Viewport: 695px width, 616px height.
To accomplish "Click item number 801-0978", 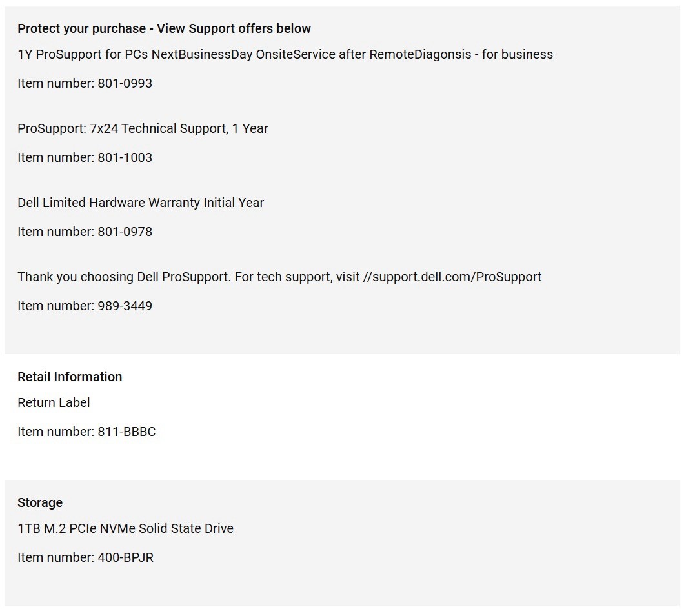I will [85, 232].
